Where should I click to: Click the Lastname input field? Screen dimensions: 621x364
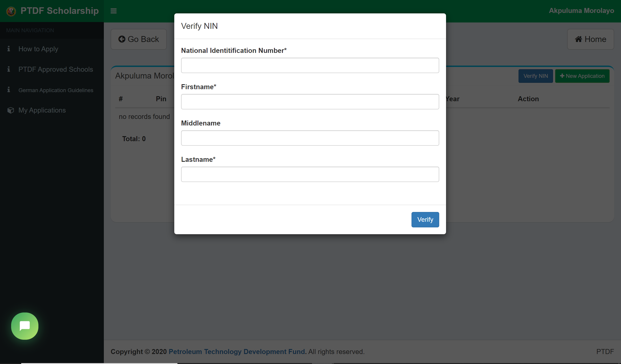310,174
